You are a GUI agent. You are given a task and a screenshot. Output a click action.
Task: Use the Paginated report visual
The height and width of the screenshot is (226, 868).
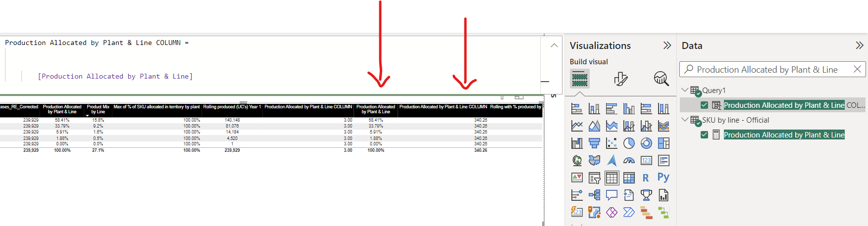tap(664, 195)
